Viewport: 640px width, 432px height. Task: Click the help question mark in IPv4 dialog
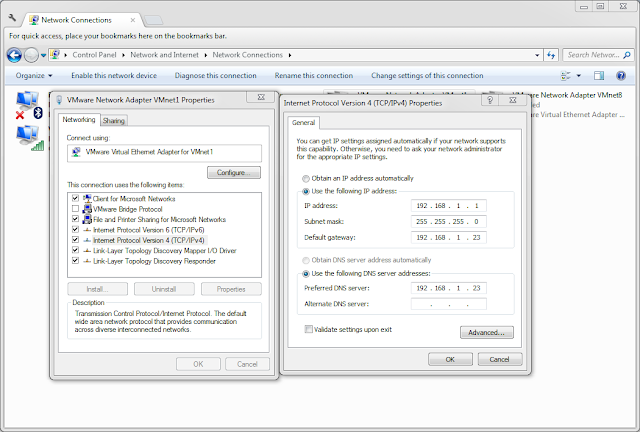pyautogui.click(x=490, y=100)
